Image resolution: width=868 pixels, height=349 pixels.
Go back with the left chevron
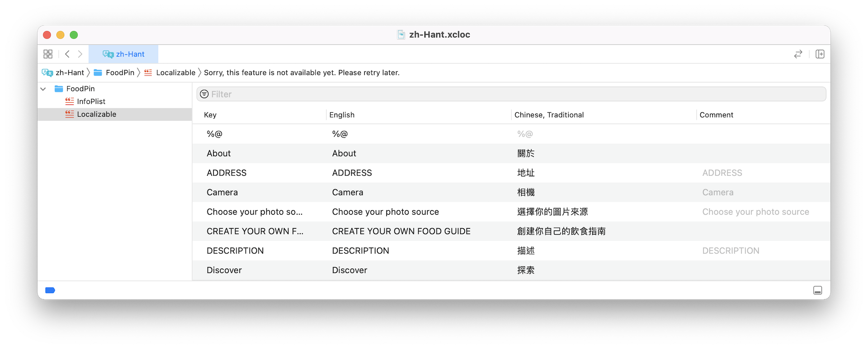[x=67, y=54]
